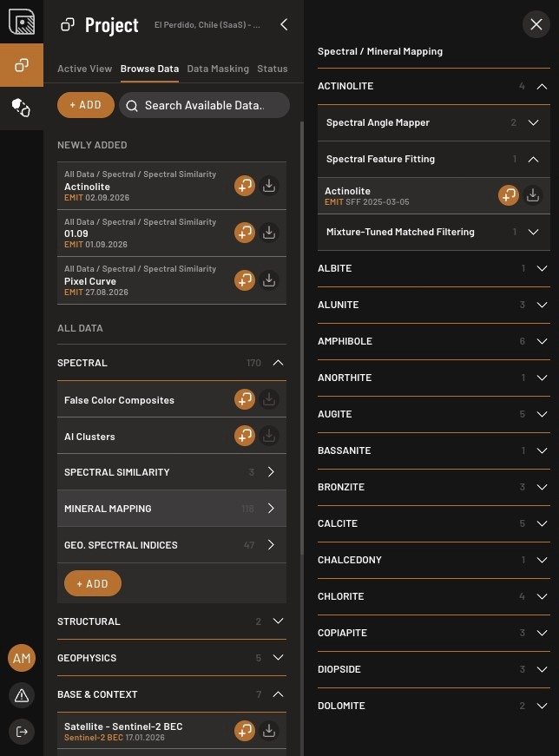Collapse the ACTINOLITE group
The image size is (559, 756).
pos(434,86)
